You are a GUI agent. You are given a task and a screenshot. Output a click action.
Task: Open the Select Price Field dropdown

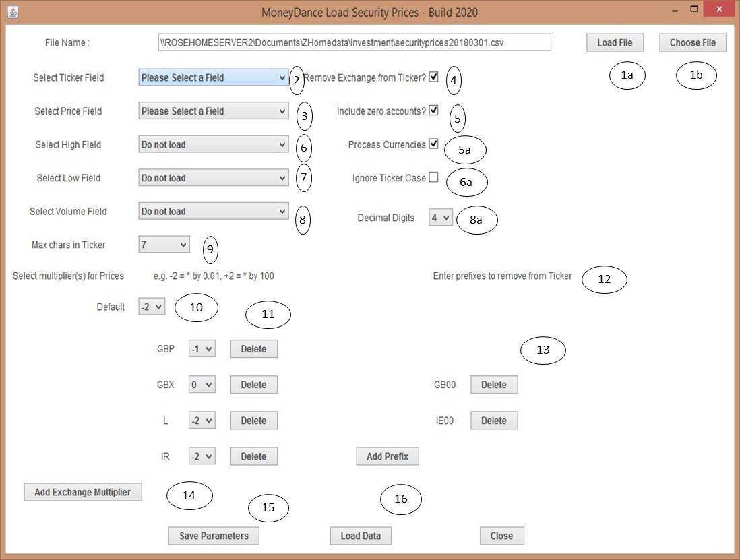214,111
